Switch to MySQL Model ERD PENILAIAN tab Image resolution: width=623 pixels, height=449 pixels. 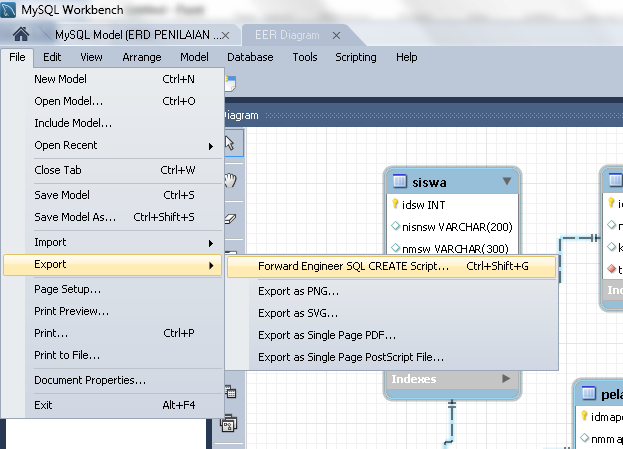pyautogui.click(x=137, y=35)
